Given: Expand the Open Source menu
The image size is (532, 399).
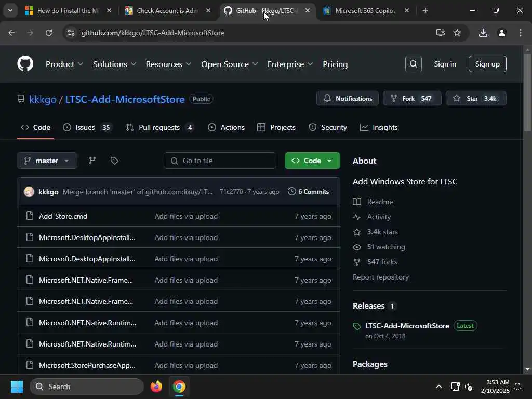Looking at the screenshot, I should (x=229, y=64).
